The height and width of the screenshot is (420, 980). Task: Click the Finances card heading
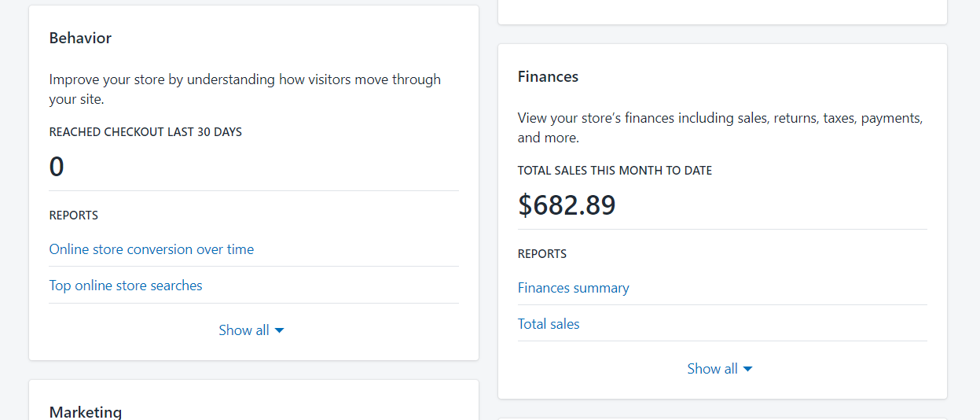point(548,76)
